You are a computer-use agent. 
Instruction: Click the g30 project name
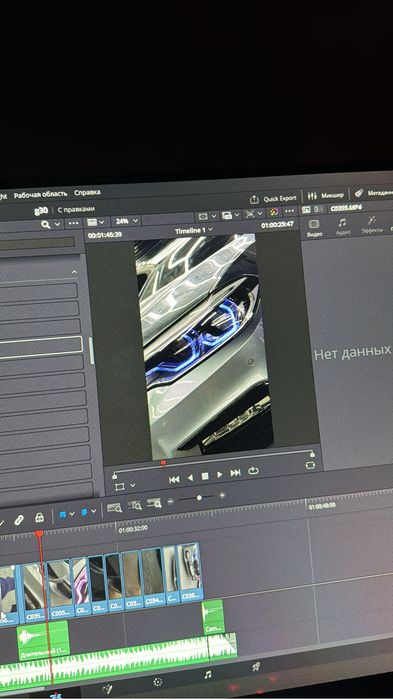pyautogui.click(x=41, y=211)
